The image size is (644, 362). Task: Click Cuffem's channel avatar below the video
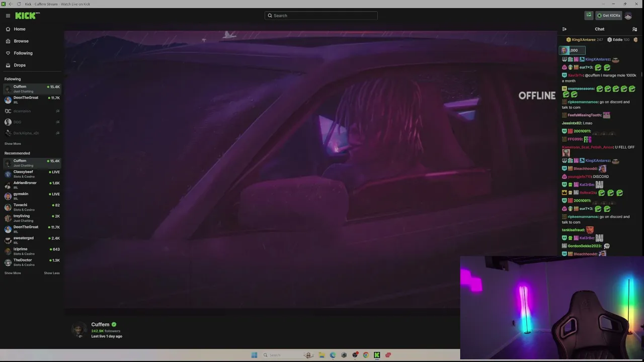pyautogui.click(x=79, y=330)
